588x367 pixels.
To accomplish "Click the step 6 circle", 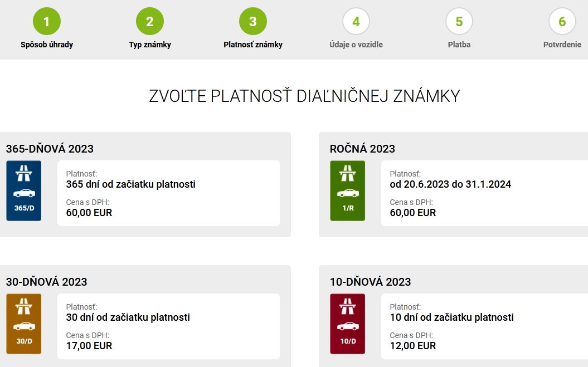I will (x=562, y=22).
